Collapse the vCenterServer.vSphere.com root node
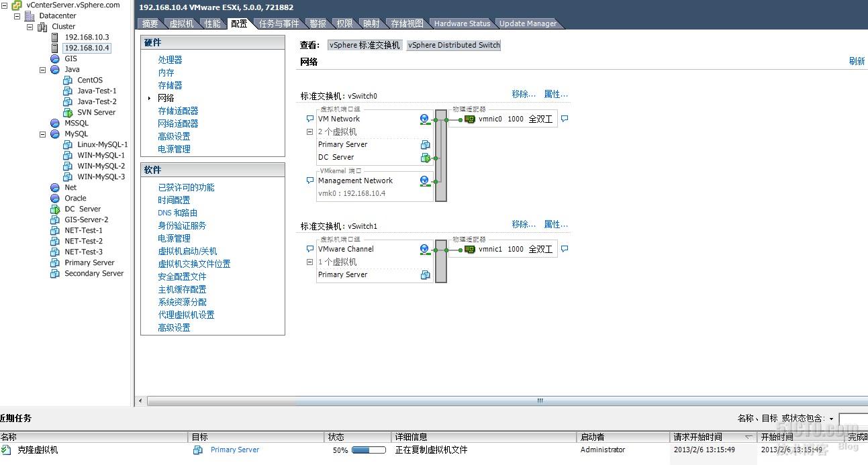Viewport: 868px width, 465px height. pos(4,5)
